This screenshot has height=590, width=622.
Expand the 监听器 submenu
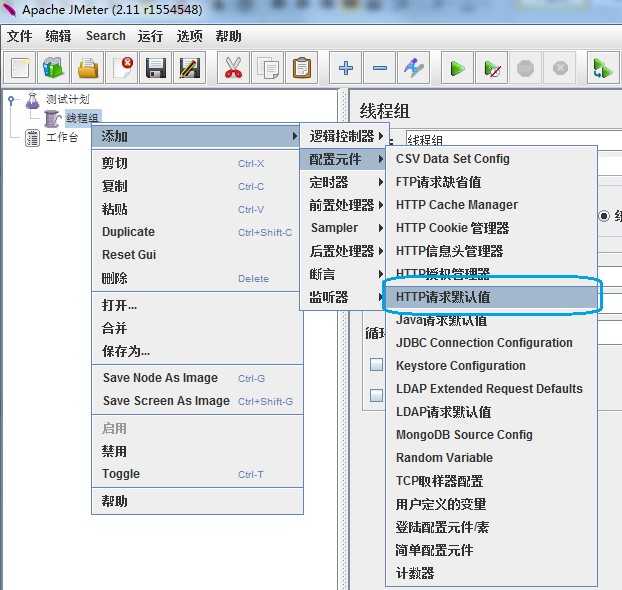coord(344,297)
